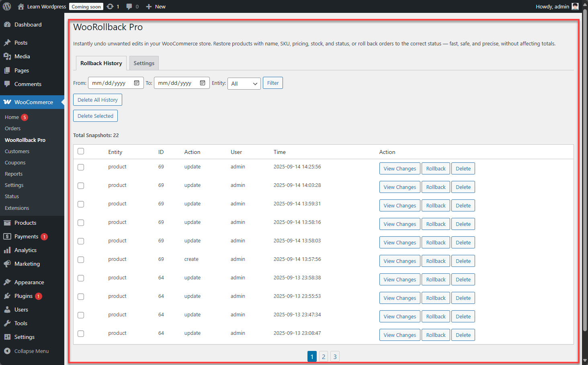Open the WooCommerce menu via its W icon
Viewport: 588px width, 365px height.
click(7, 102)
